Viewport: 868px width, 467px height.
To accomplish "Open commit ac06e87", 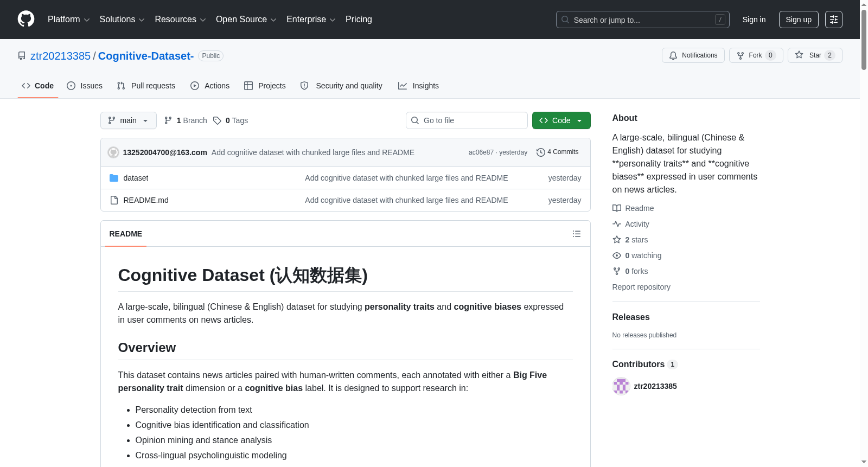I will click(x=481, y=152).
